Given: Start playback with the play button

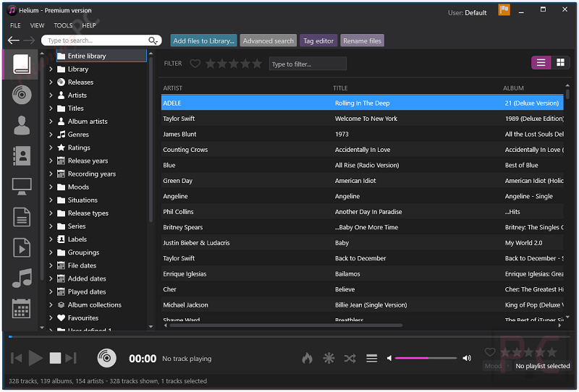Looking at the screenshot, I should (35, 358).
